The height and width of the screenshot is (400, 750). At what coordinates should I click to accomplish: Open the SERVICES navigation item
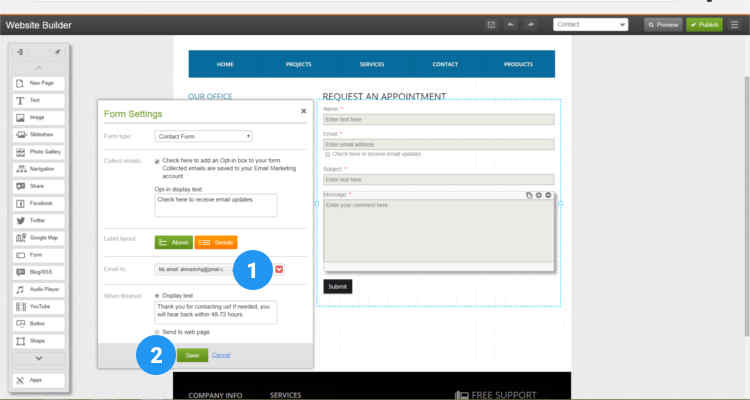coord(372,64)
